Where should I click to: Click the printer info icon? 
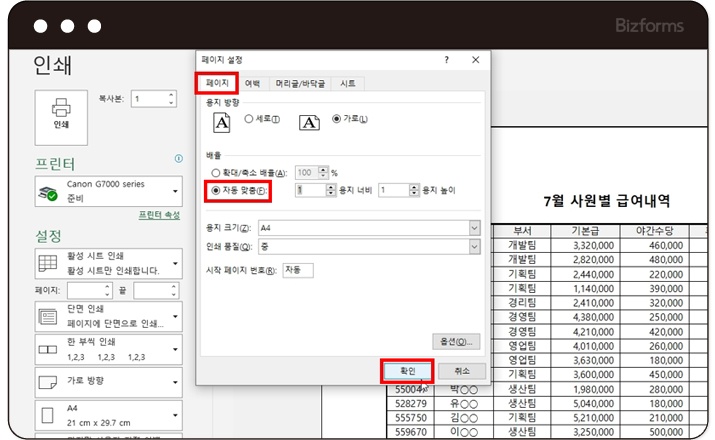coord(178,158)
